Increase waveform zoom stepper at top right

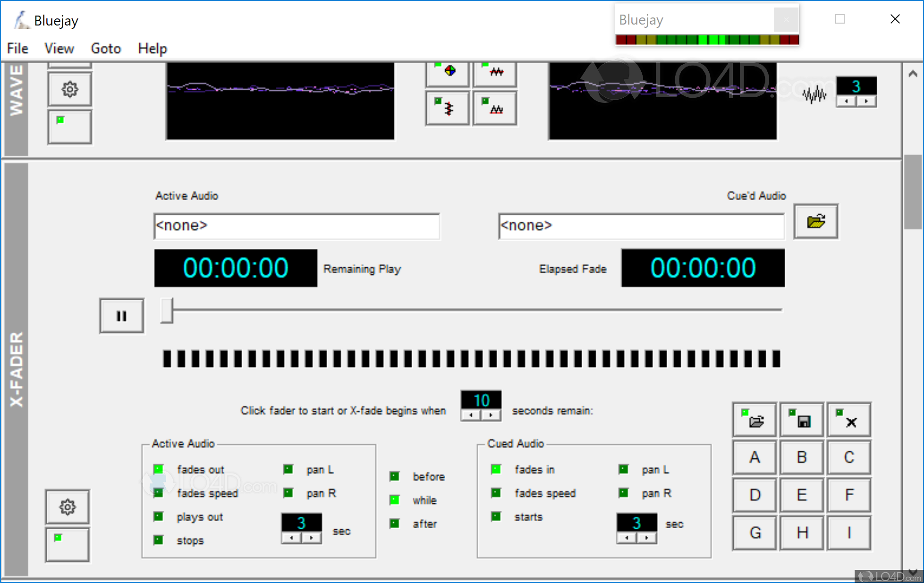pyautogui.click(x=866, y=101)
